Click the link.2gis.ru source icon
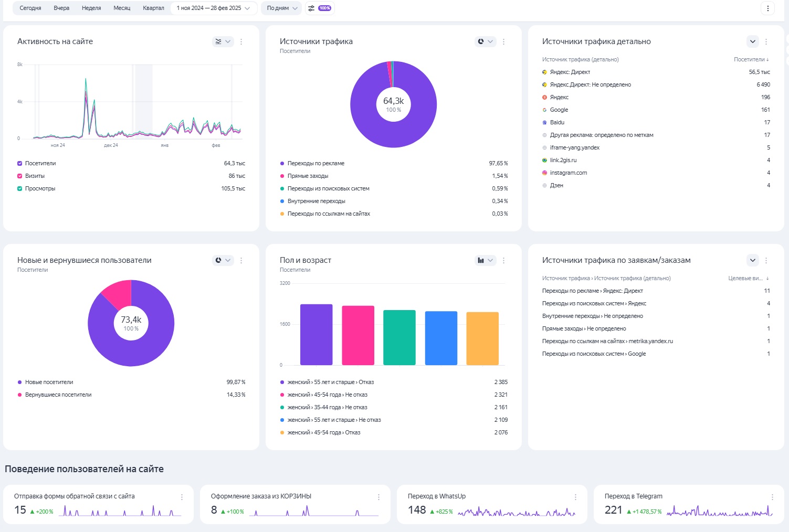 click(544, 160)
